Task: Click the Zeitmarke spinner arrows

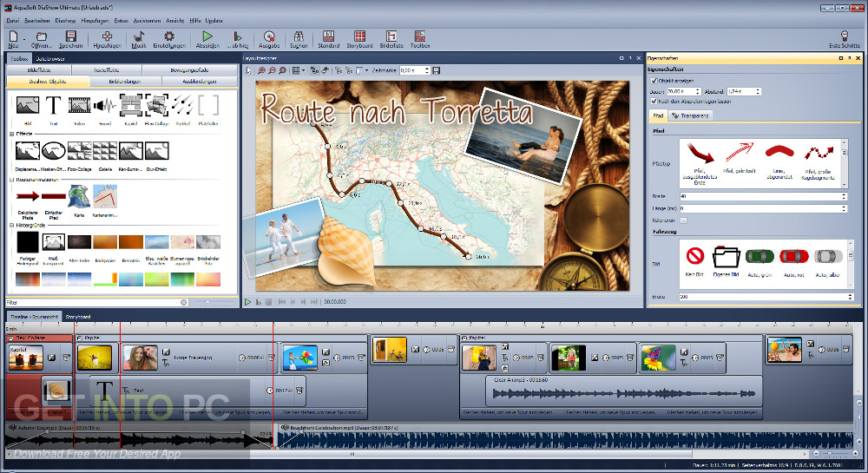Action: click(427, 70)
